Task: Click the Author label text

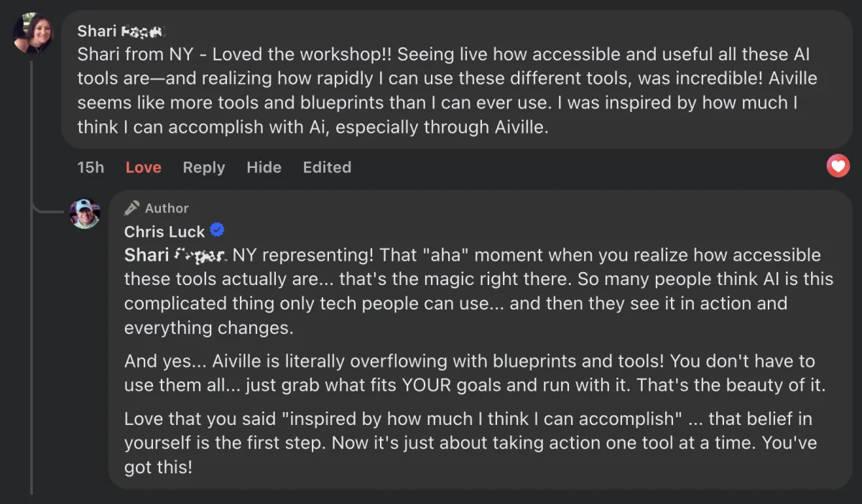Action: tap(167, 208)
